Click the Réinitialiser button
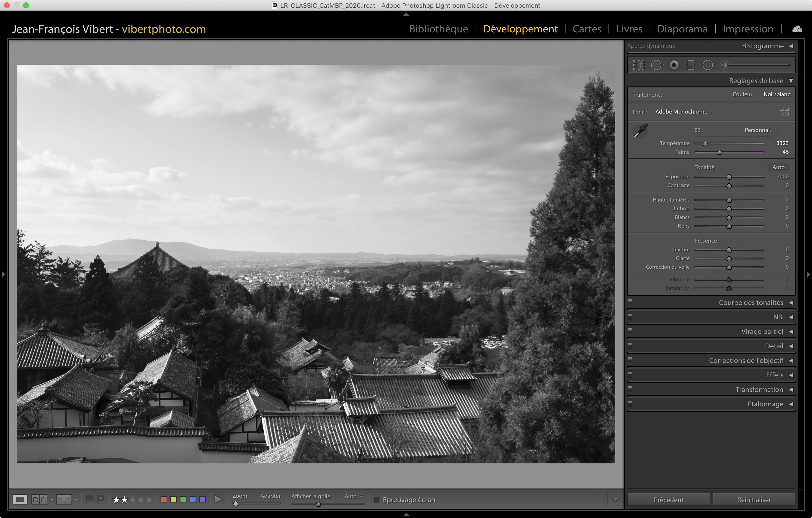 pos(754,499)
